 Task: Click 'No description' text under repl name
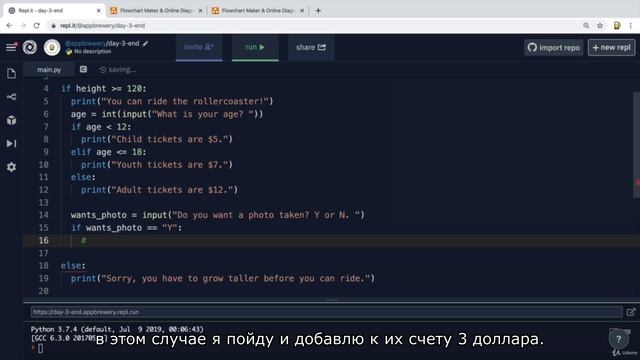[93, 51]
